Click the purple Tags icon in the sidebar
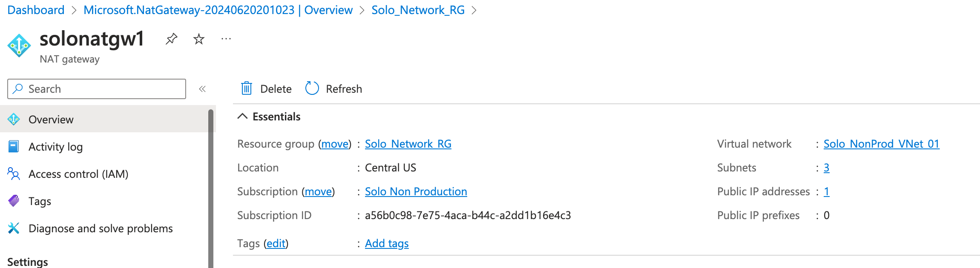 click(x=14, y=201)
